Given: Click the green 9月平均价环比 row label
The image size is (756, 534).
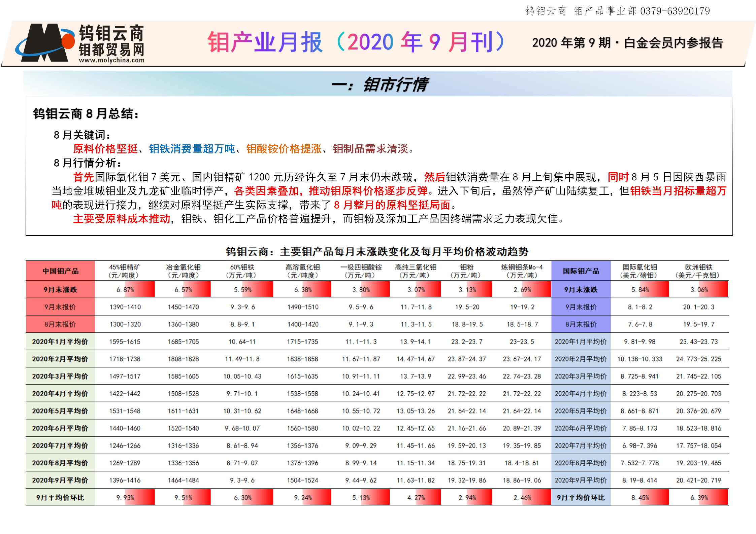Looking at the screenshot, I should point(60,498).
